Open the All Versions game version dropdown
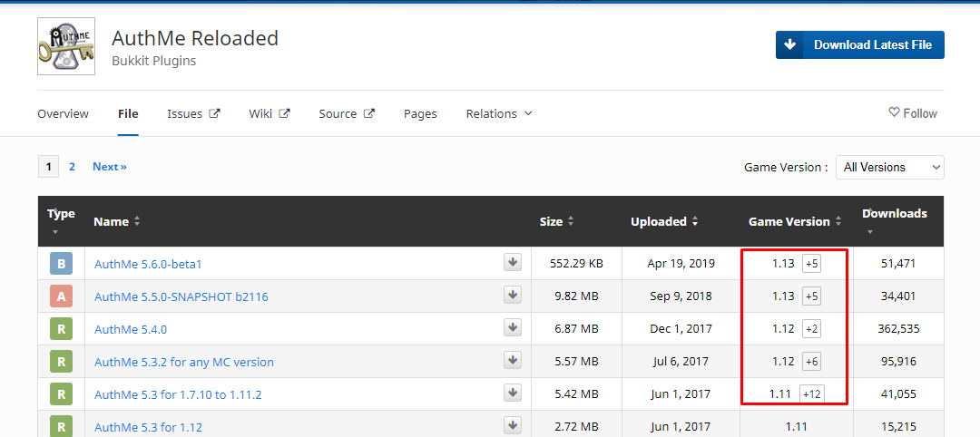Image resolution: width=980 pixels, height=437 pixels. pos(890,168)
